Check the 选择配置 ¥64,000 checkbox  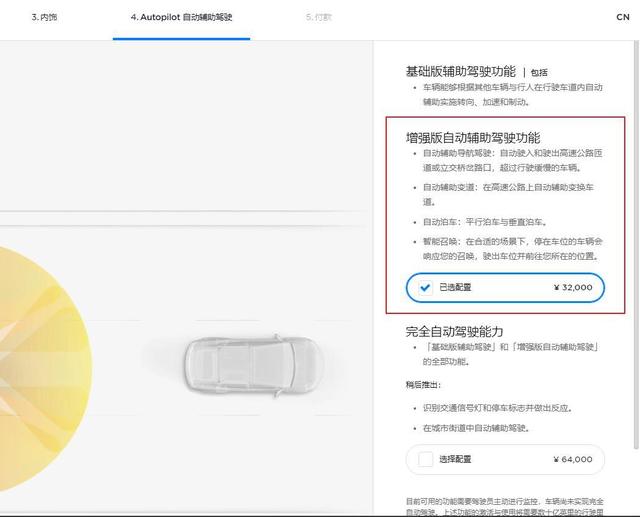point(425,459)
